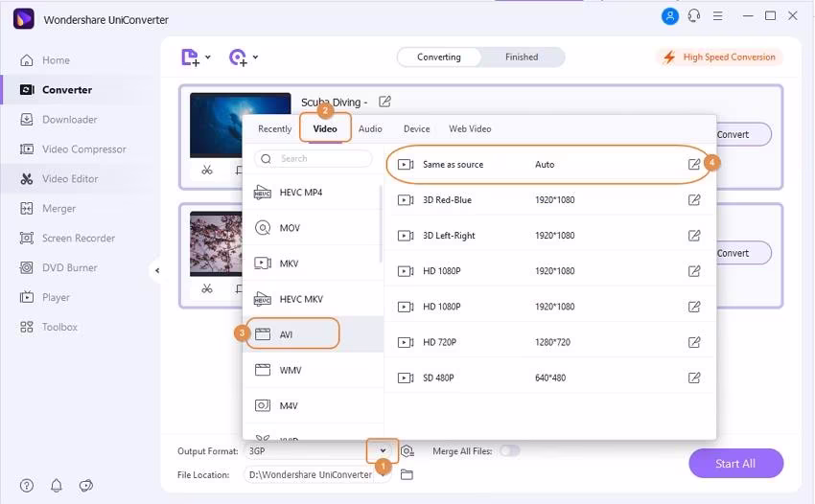Viewport: 815px width, 504px height.
Task: Launch Screen Recorder tool
Action: tap(67, 238)
